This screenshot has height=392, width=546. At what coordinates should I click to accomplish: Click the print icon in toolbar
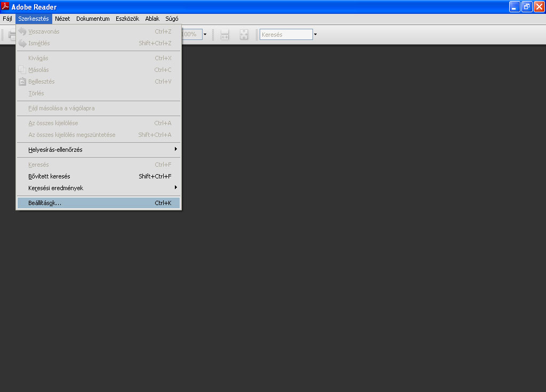12,35
